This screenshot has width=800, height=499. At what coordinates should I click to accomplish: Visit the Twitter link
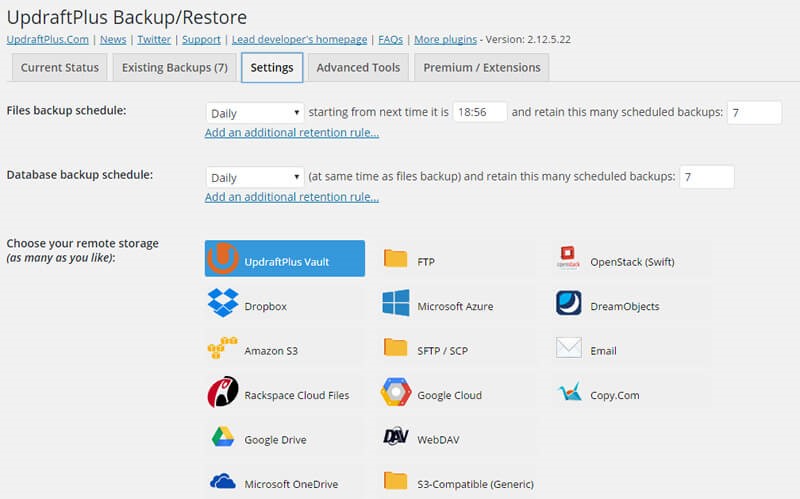point(154,40)
